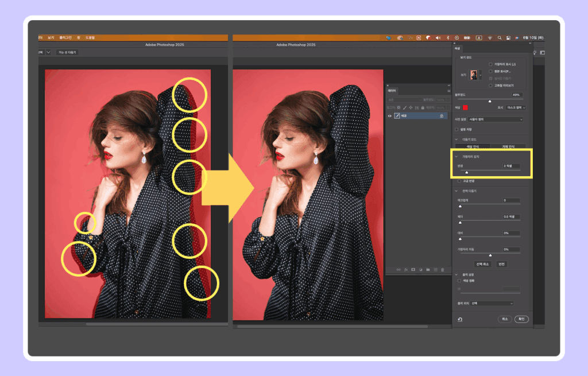This screenshot has height=376, width=588.
Task: Open the 사전 설정 dropdown showing 사용자 정의
Action: point(496,119)
